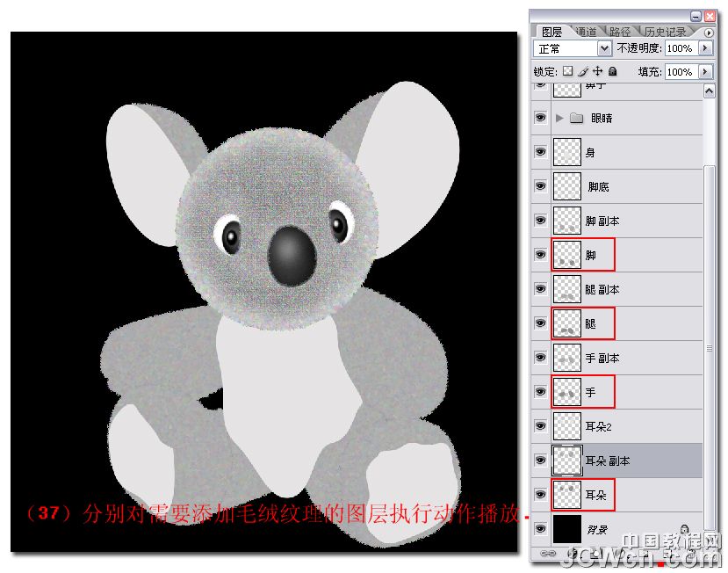The image size is (728, 573).
Task: Hide the 眼睛 group via eye icon
Action: coord(540,118)
